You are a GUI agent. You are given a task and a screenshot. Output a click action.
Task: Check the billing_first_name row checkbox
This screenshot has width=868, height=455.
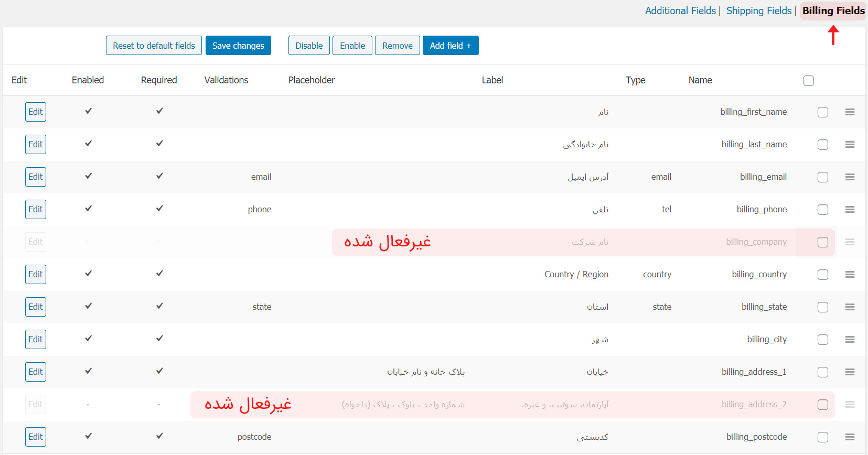tap(823, 112)
